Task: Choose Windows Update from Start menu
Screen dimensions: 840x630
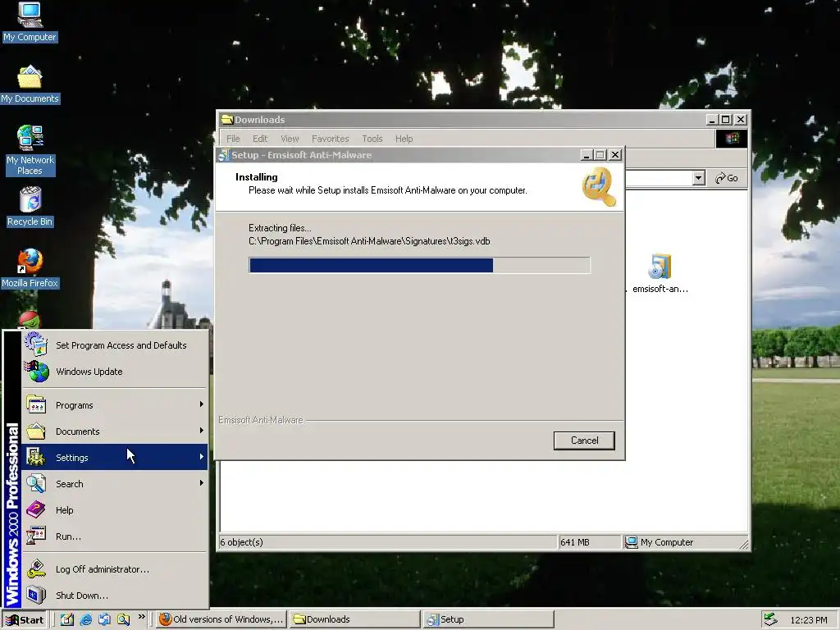Action: (115, 372)
